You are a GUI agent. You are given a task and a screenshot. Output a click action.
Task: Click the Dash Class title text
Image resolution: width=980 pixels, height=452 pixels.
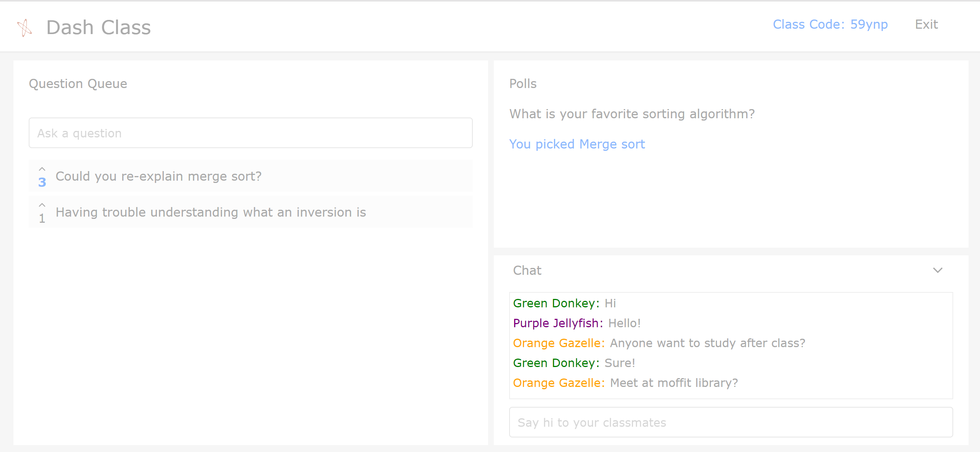click(98, 28)
